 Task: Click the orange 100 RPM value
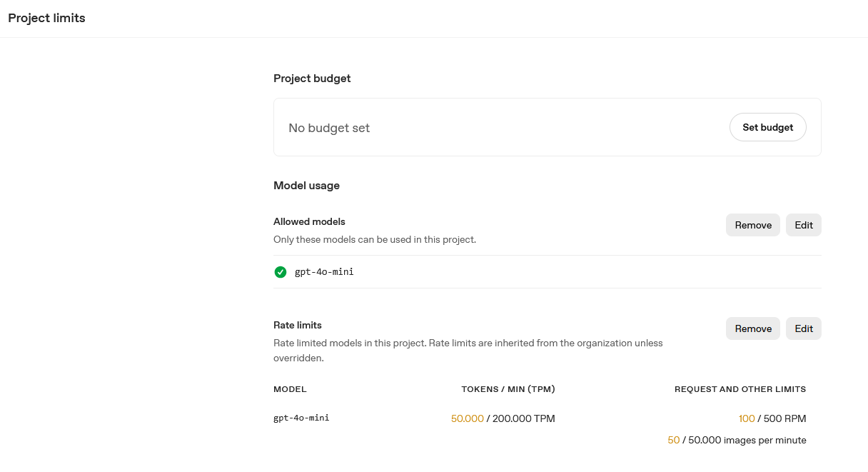pyautogui.click(x=747, y=418)
